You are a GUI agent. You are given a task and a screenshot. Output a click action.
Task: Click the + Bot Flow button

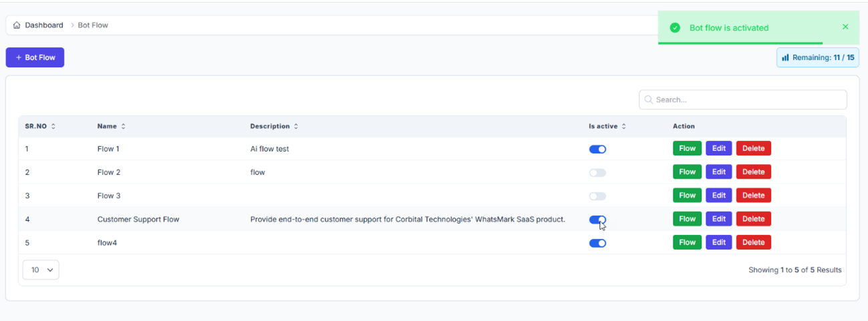[35, 57]
